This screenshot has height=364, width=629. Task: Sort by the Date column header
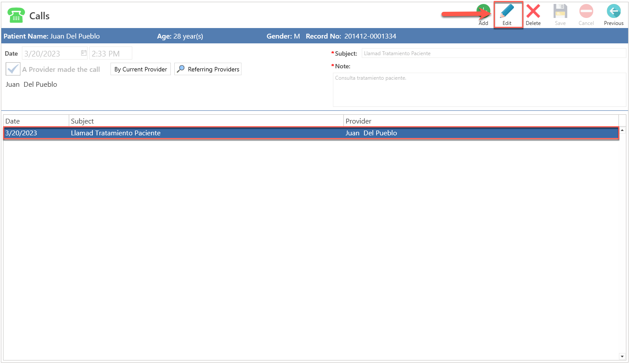pyautogui.click(x=36, y=121)
